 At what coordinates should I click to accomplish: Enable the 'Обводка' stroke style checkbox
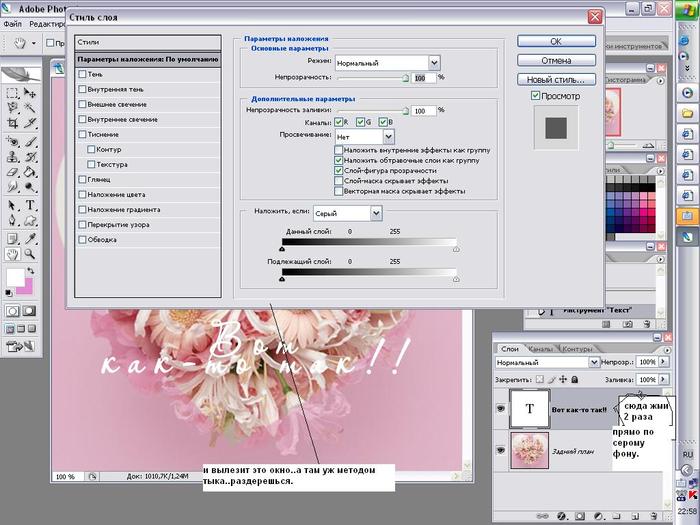83,239
